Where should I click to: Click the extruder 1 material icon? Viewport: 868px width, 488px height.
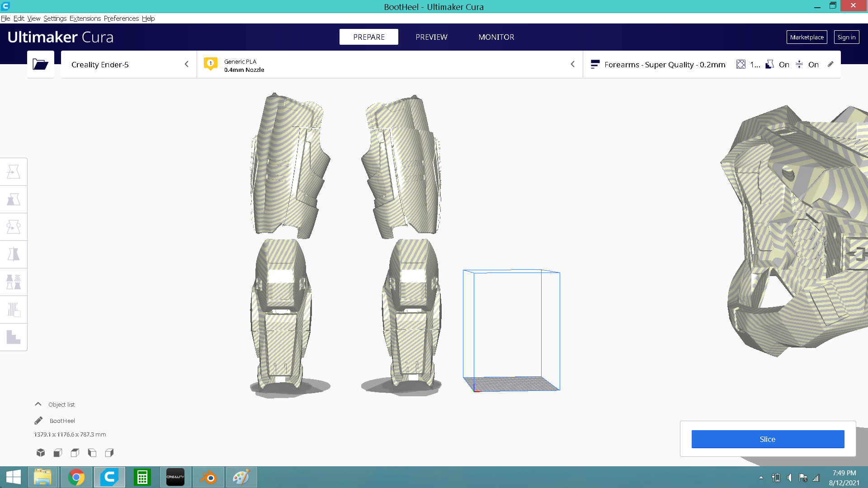click(211, 64)
